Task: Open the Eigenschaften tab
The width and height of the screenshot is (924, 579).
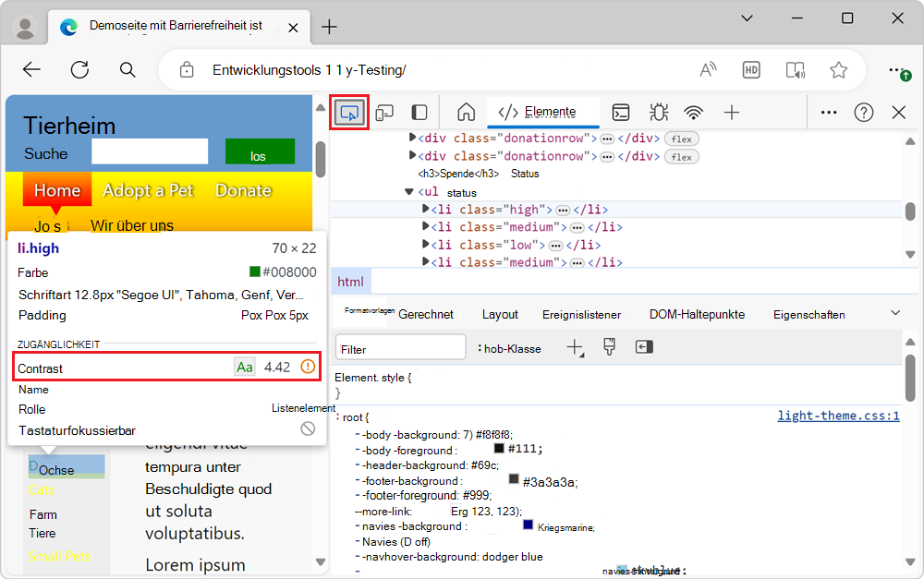Action: pos(809,315)
